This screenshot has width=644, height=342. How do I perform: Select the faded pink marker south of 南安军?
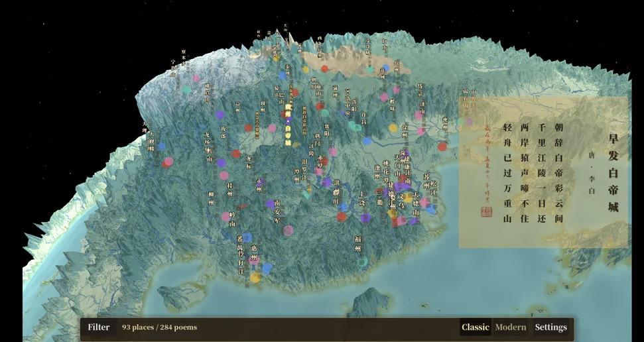(289, 231)
